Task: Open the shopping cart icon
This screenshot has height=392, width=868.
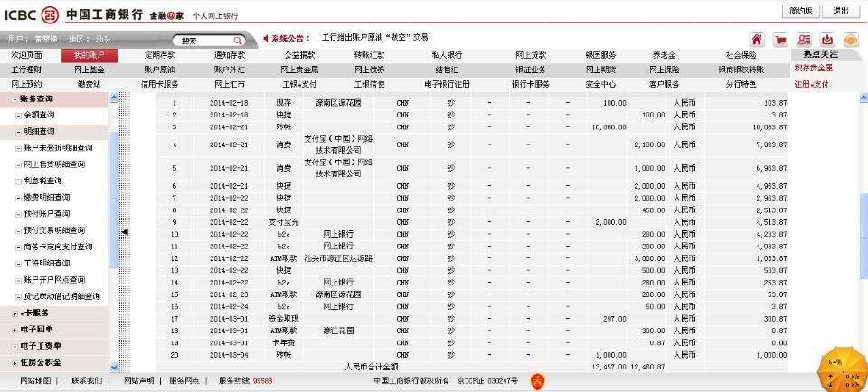Action: [x=780, y=40]
